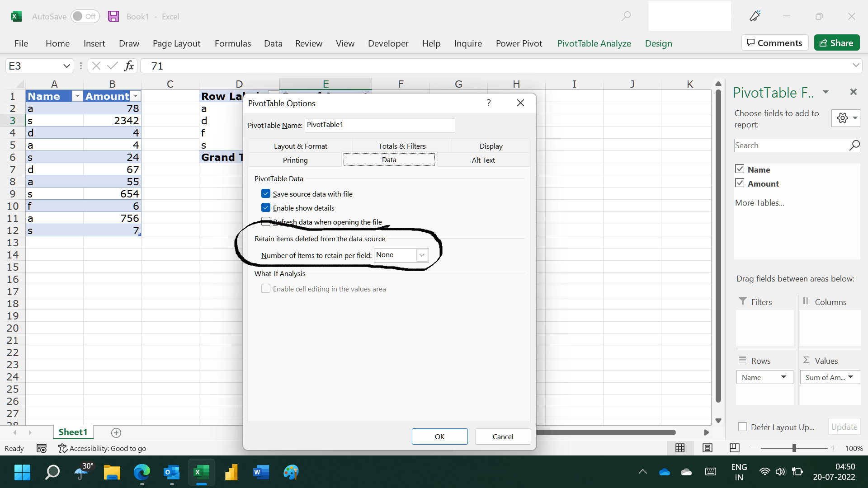Screen dimensions: 868x488
Task: Click the zoom slider handle
Action: pos(794,448)
